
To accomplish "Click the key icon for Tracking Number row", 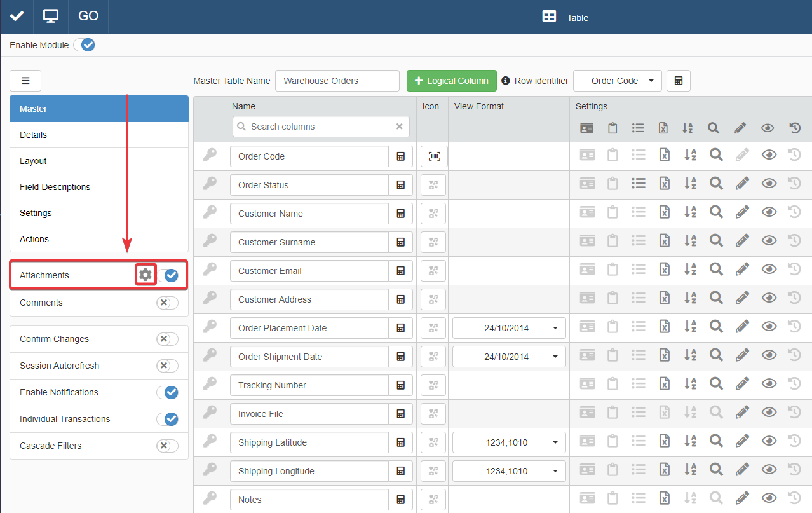I will pos(209,384).
